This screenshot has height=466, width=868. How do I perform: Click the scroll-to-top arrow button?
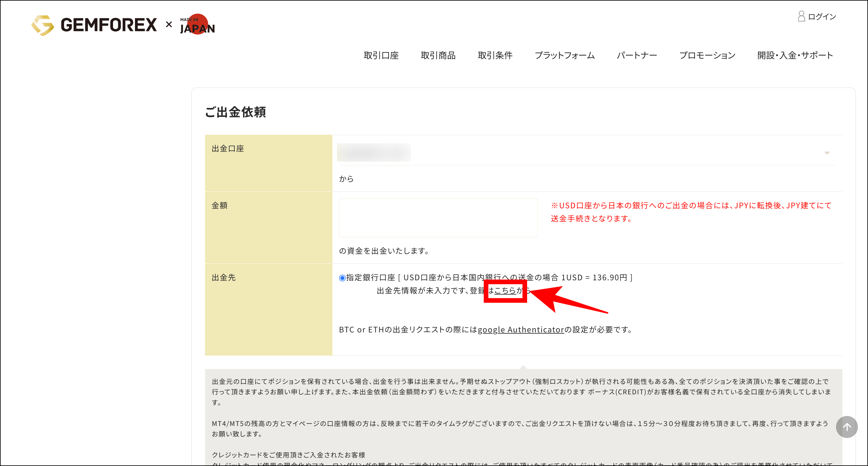[x=846, y=427]
